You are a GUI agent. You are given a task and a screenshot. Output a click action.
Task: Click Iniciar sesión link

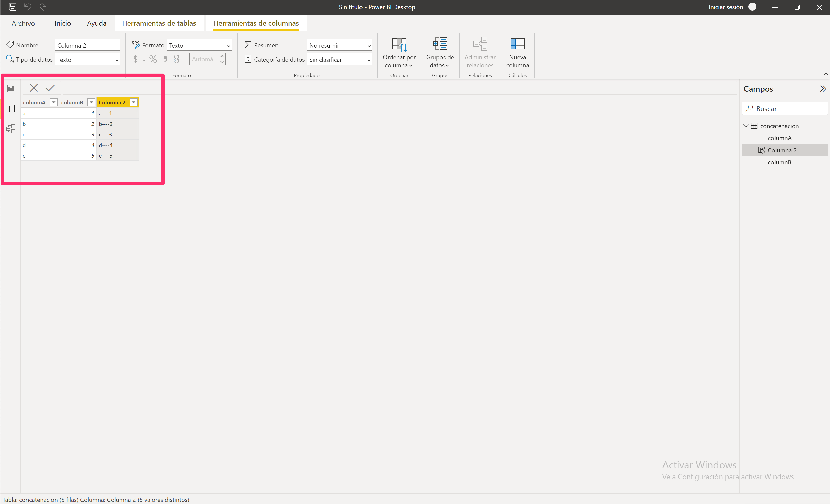tap(726, 7)
